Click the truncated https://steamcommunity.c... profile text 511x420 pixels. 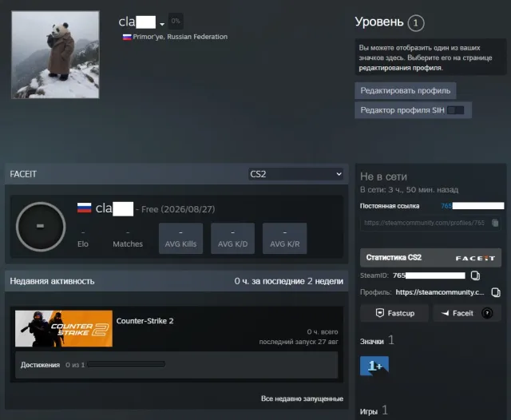point(440,292)
